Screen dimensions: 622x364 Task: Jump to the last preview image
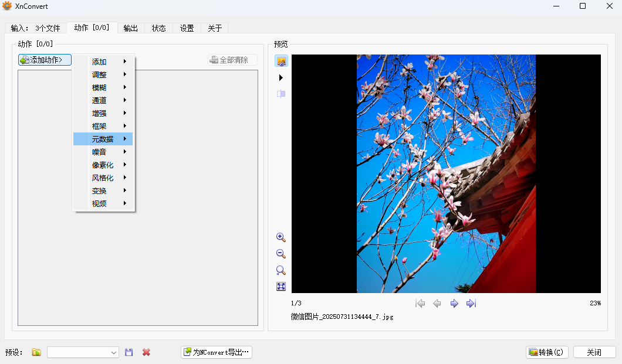point(471,303)
